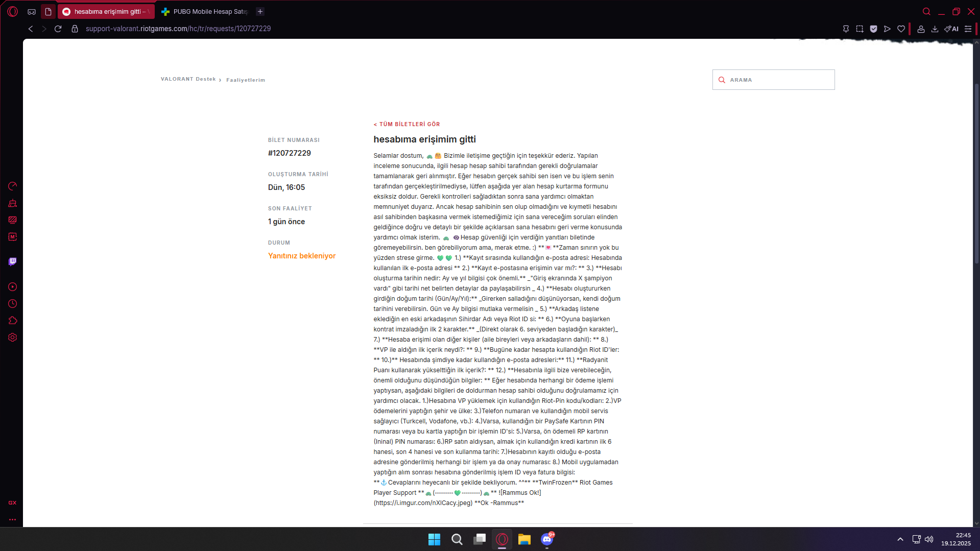Image resolution: width=980 pixels, height=551 pixels.
Task: Open the Opera GX main menu
Action: coord(13,11)
